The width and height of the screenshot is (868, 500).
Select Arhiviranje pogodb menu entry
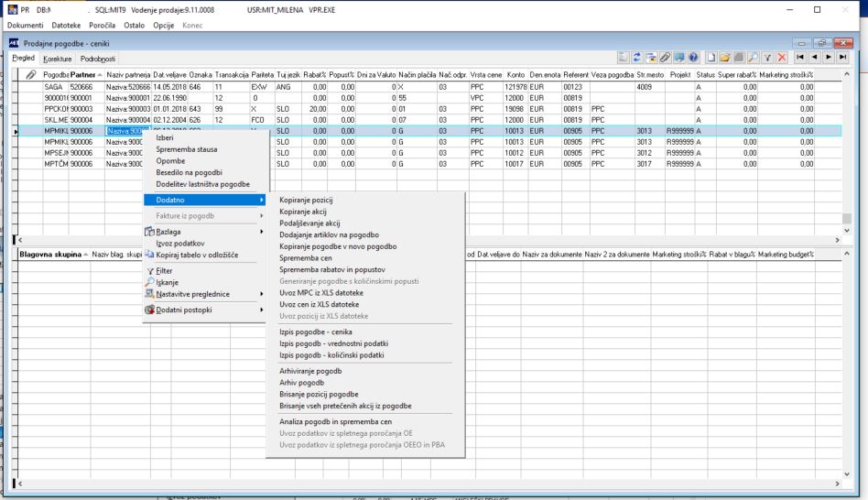(x=310, y=371)
